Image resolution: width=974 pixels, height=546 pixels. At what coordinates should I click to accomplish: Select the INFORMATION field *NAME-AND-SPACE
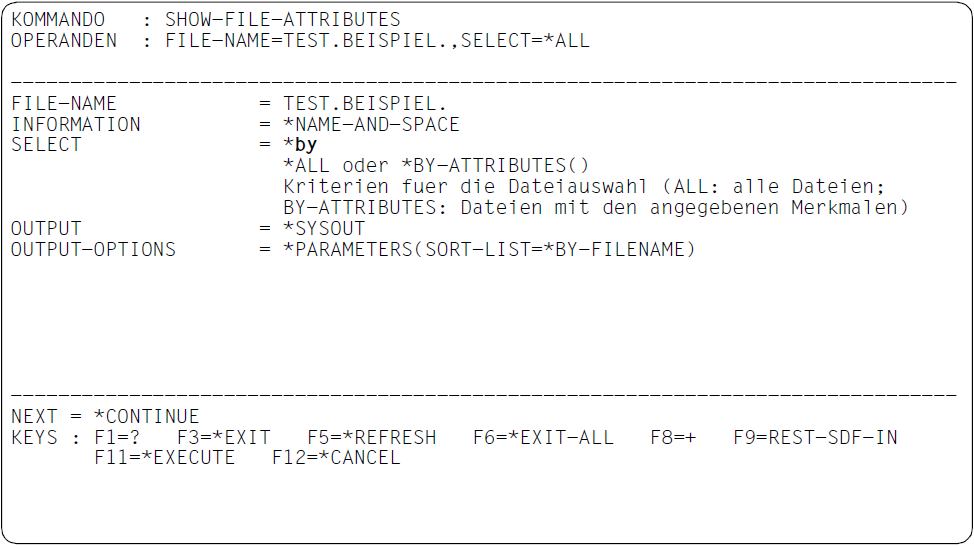[x=371, y=124]
